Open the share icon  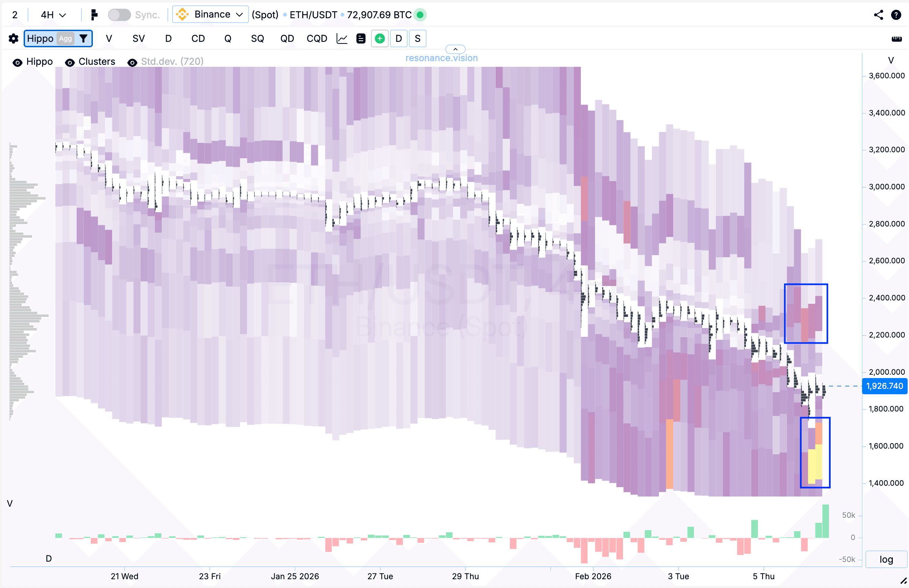pyautogui.click(x=878, y=15)
